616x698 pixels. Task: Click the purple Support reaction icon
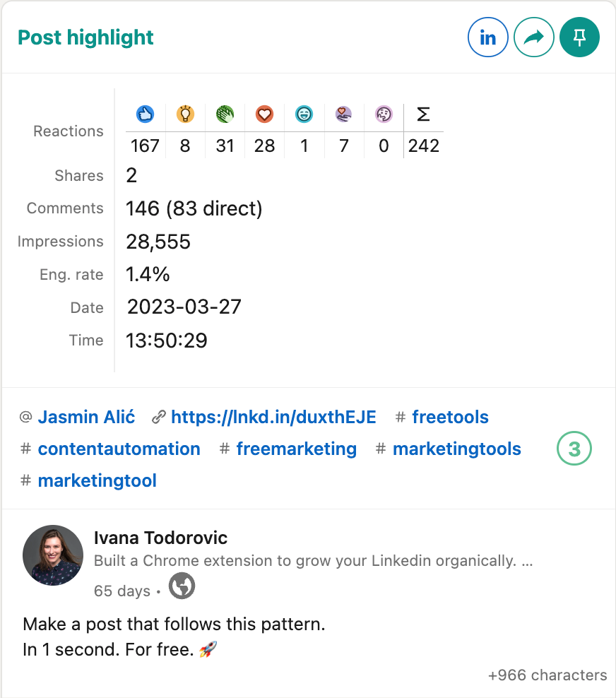pyautogui.click(x=343, y=114)
